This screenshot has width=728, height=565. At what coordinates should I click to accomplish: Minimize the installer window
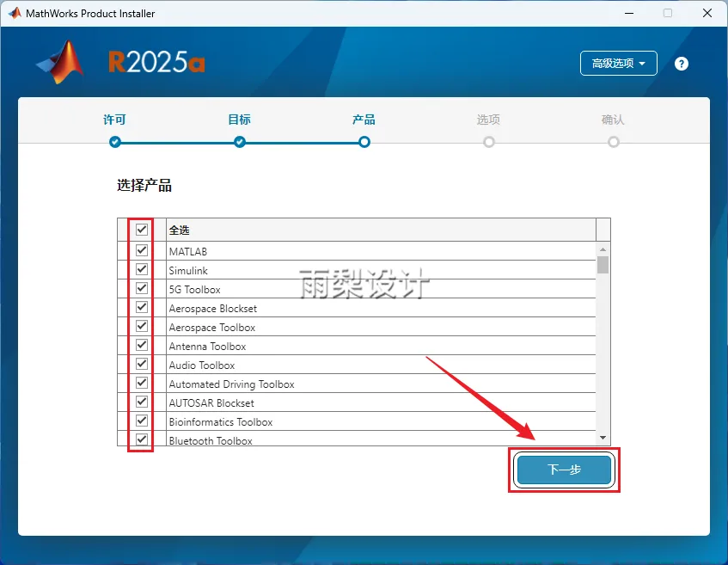coord(629,13)
